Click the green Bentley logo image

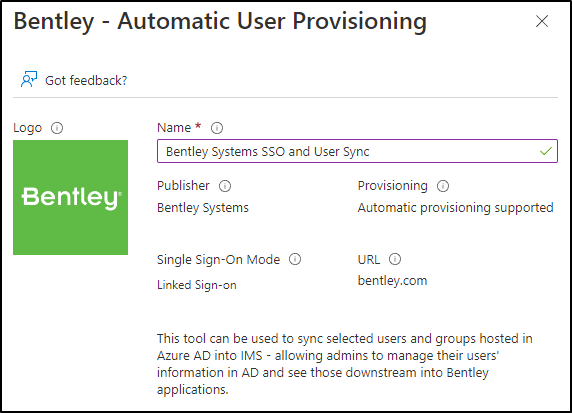(x=70, y=197)
